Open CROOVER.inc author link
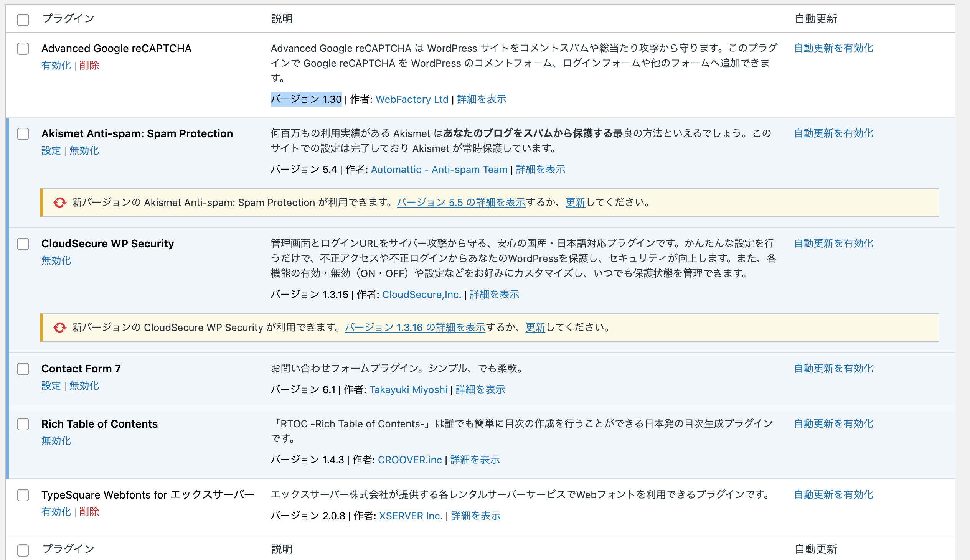The height and width of the screenshot is (560, 970). 410,460
